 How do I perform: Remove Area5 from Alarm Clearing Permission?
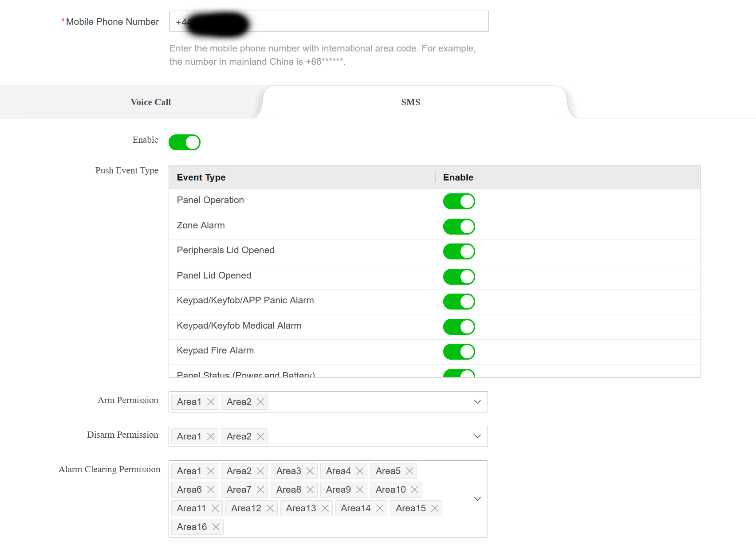[409, 471]
